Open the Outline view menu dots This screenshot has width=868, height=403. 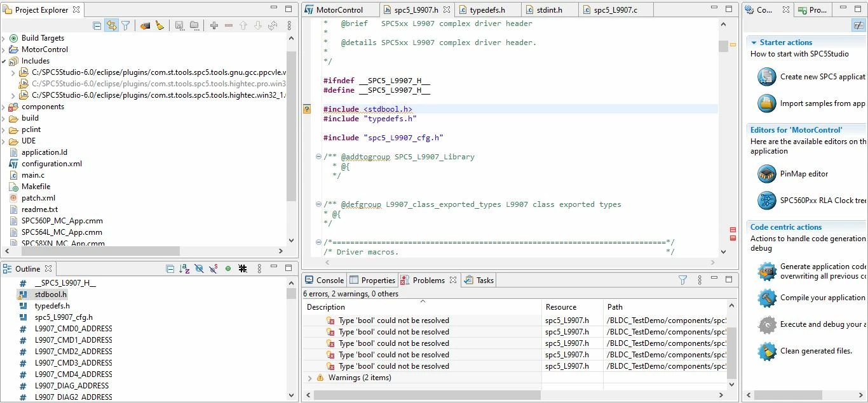pos(259,268)
